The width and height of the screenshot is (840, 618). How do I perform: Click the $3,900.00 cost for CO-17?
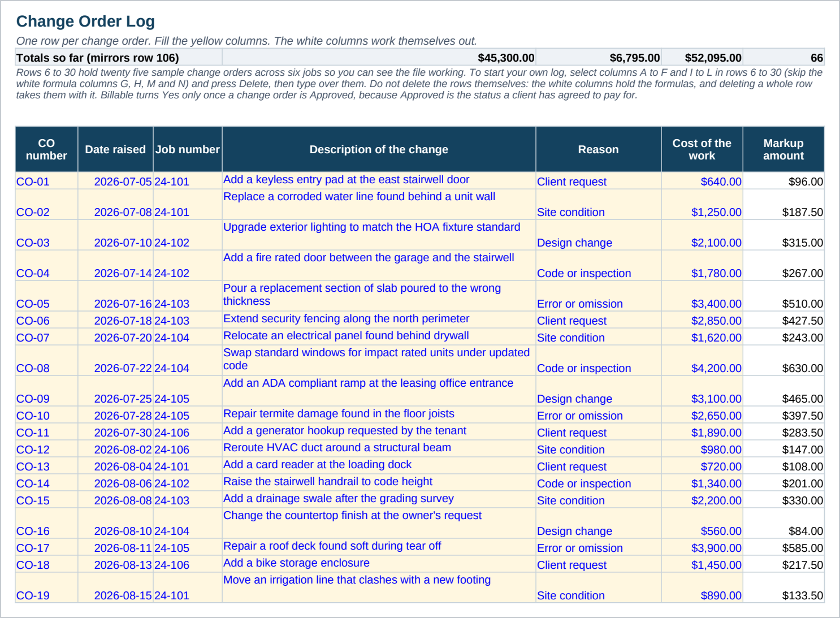[702, 547]
